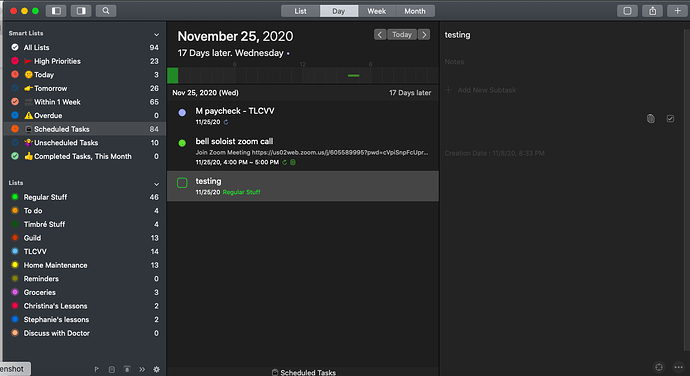The width and height of the screenshot is (690, 376).
Task: Add a new task with plus button
Action: [x=678, y=11]
